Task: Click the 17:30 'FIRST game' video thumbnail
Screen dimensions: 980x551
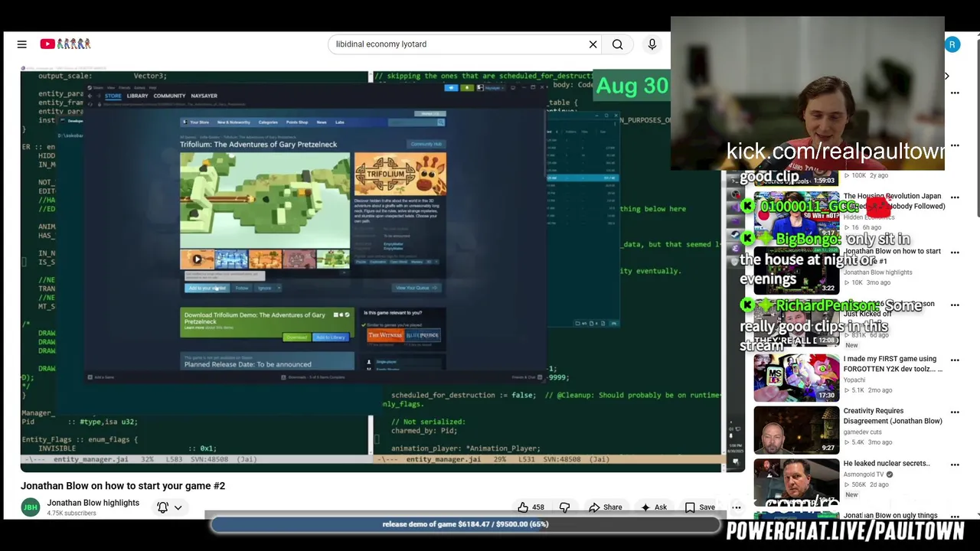Action: (x=796, y=378)
